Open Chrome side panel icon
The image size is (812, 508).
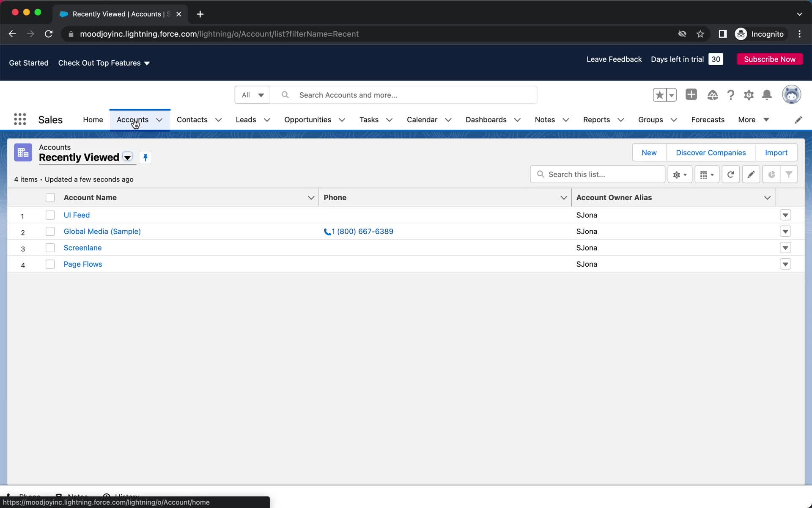tap(722, 34)
